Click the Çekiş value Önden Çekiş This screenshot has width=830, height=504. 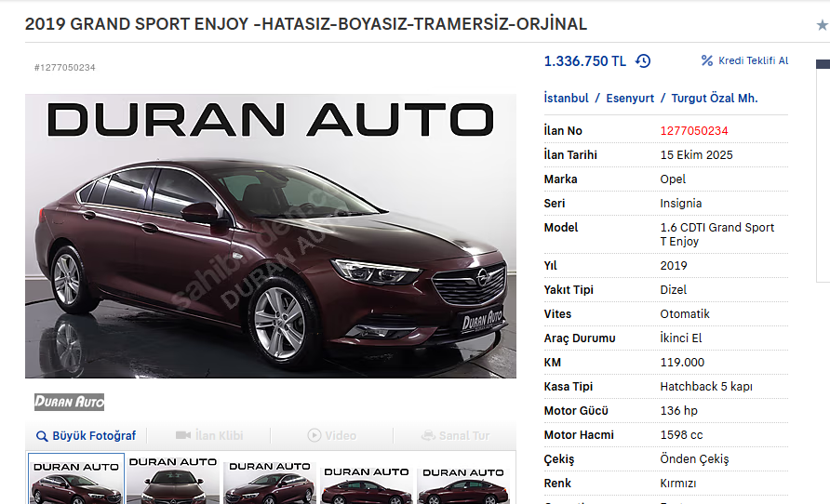694,459
